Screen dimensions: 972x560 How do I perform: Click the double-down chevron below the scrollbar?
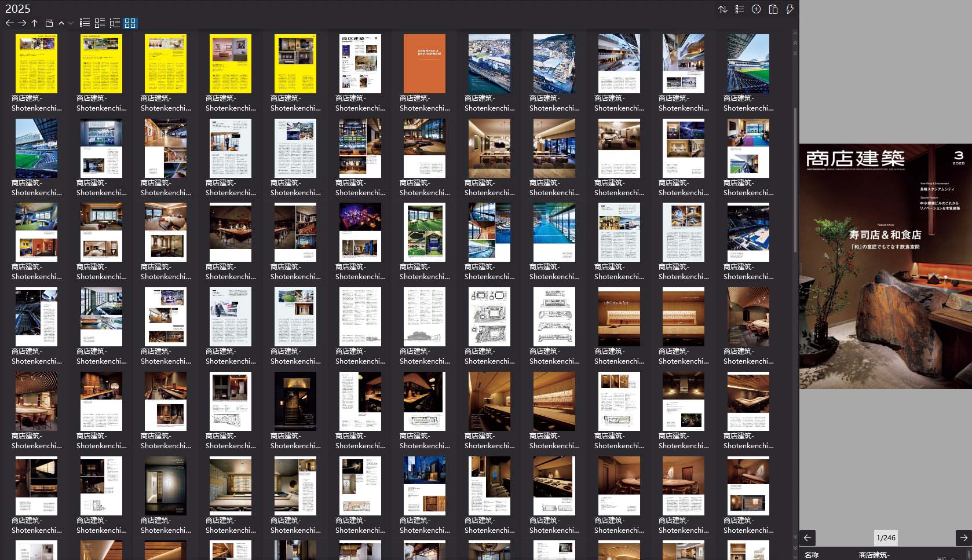point(795,547)
